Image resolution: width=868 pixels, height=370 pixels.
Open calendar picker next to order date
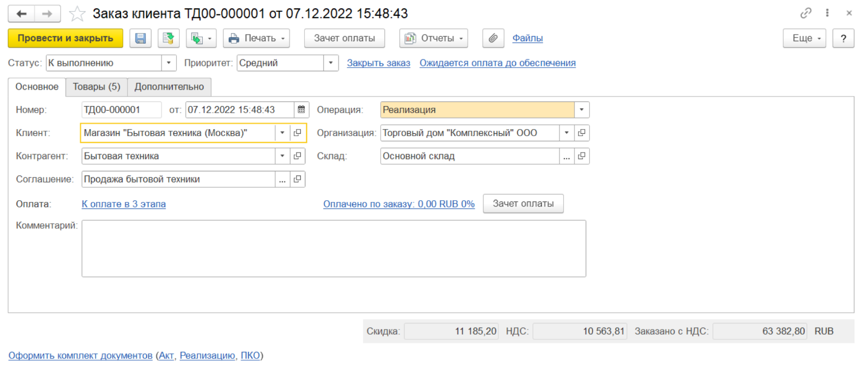301,110
